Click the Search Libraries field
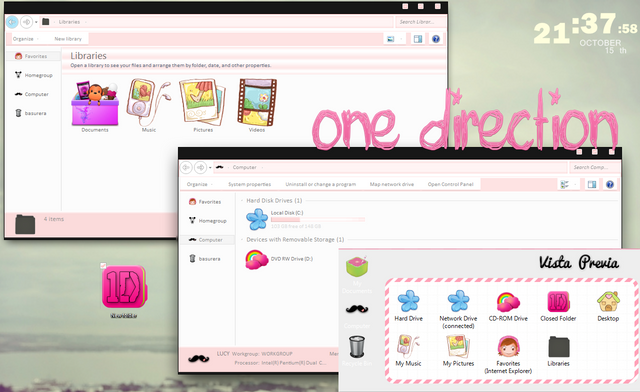The image size is (640, 392). (419, 22)
